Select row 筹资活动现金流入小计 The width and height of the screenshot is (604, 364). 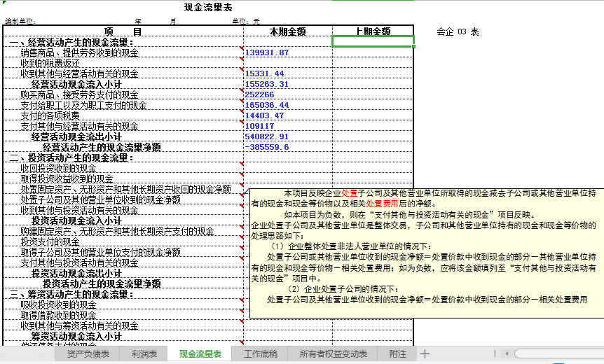pyautogui.click(x=123, y=336)
